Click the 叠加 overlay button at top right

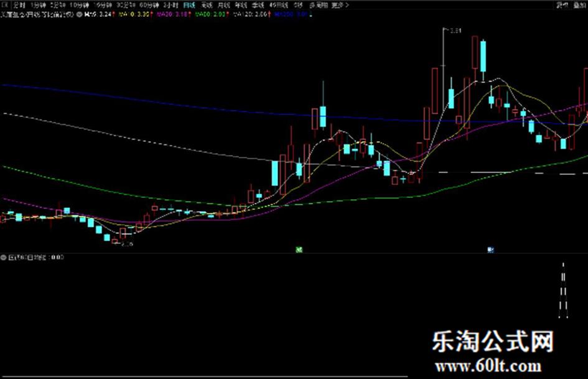point(580,5)
